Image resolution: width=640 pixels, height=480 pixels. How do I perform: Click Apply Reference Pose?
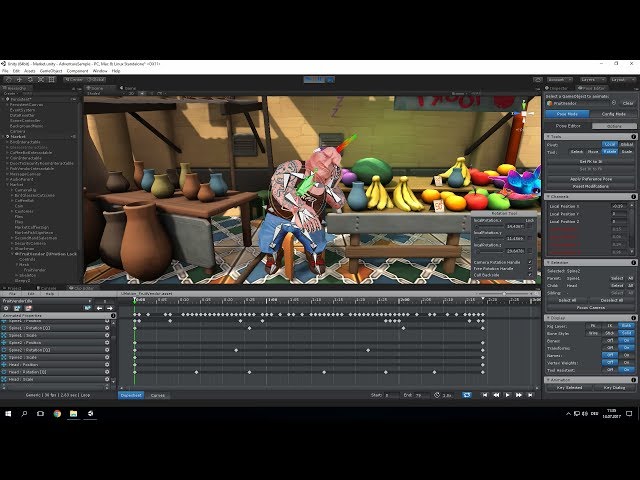click(591, 179)
